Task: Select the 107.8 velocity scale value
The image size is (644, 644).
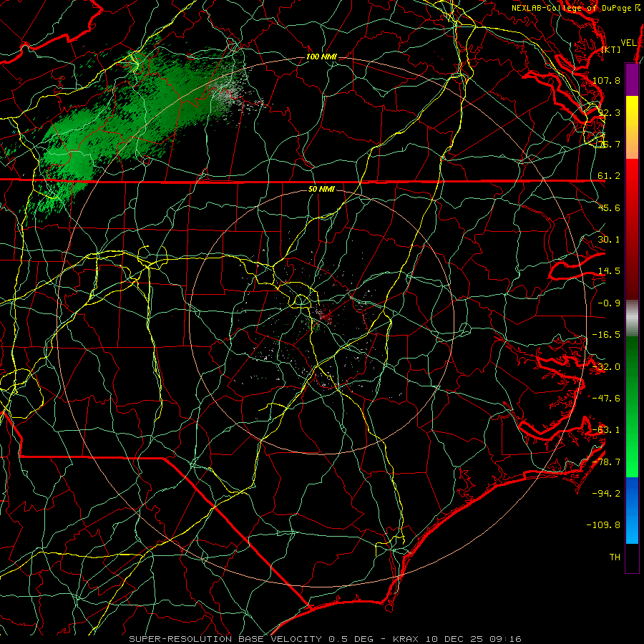Action: click(606, 80)
